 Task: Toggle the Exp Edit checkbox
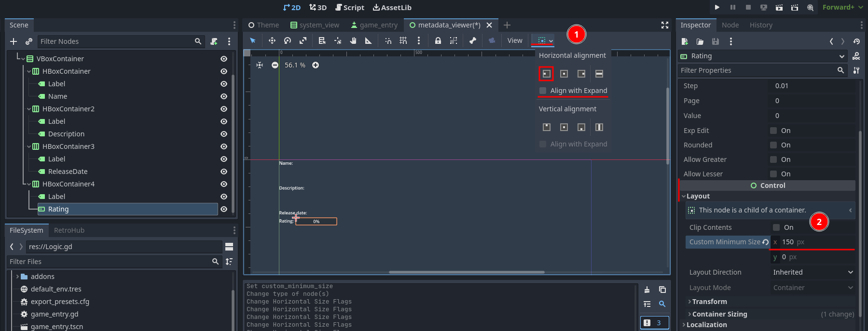click(773, 131)
